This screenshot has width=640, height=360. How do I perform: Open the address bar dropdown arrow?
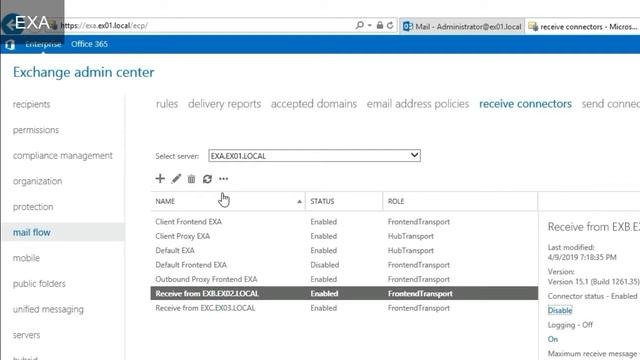369,25
